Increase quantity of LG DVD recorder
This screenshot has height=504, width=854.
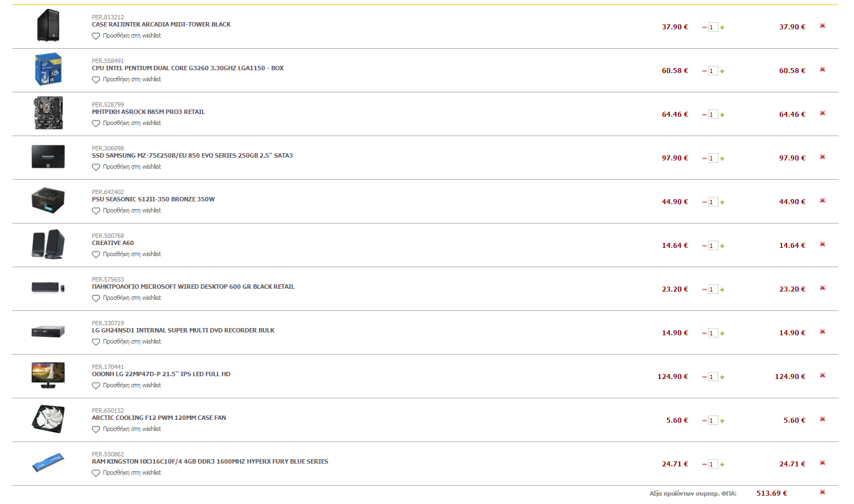(722, 333)
